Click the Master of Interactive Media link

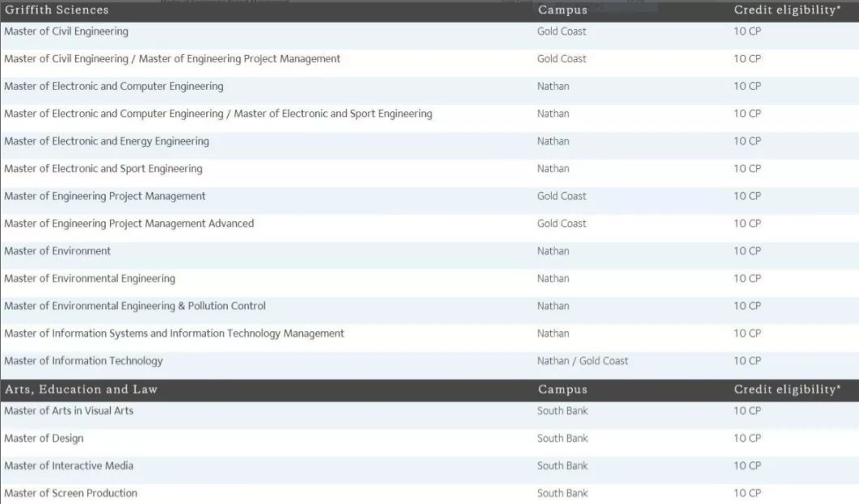[x=69, y=466]
